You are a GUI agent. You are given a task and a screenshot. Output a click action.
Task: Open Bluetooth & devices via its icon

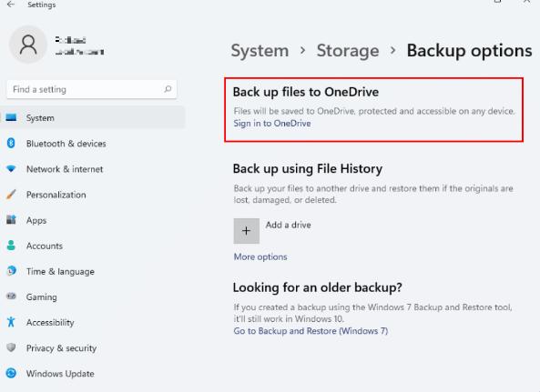tap(11, 143)
